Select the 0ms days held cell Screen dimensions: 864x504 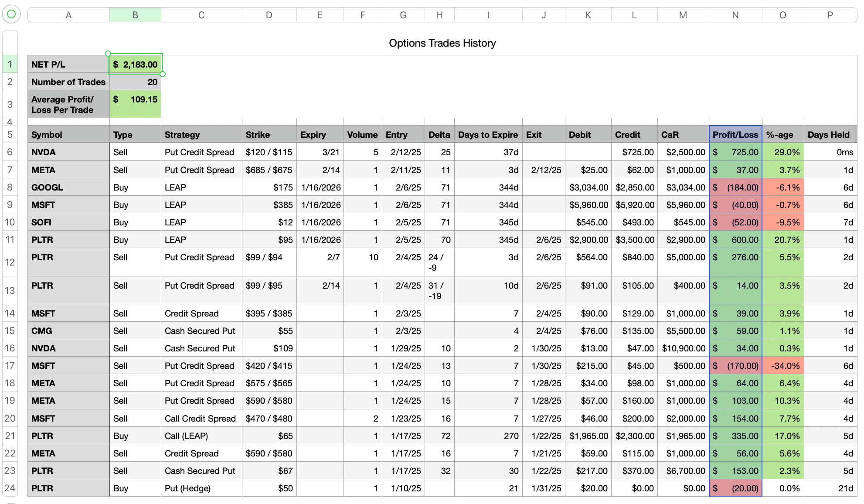tap(830, 152)
